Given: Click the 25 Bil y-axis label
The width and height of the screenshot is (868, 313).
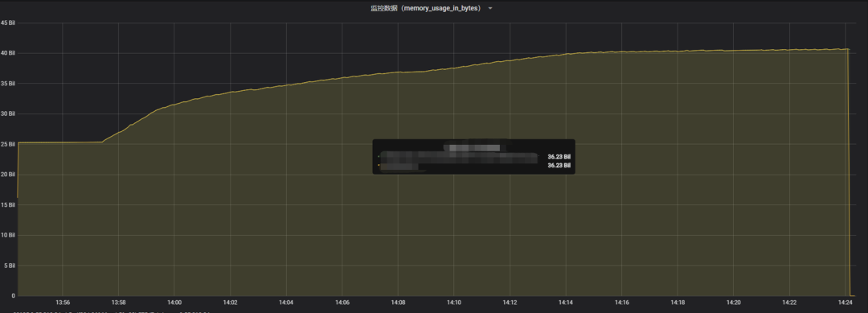Looking at the screenshot, I should click(x=8, y=145).
